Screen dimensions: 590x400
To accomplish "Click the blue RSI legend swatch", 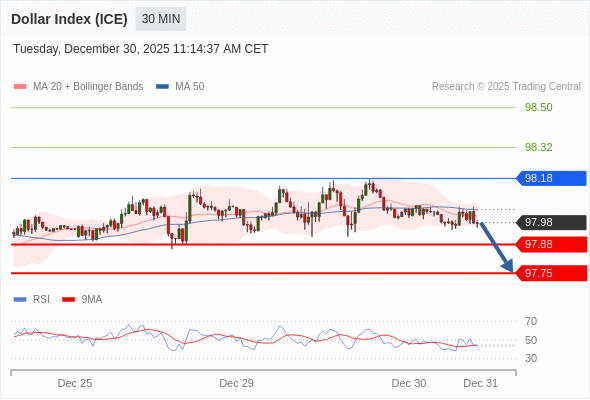I will click(x=20, y=300).
